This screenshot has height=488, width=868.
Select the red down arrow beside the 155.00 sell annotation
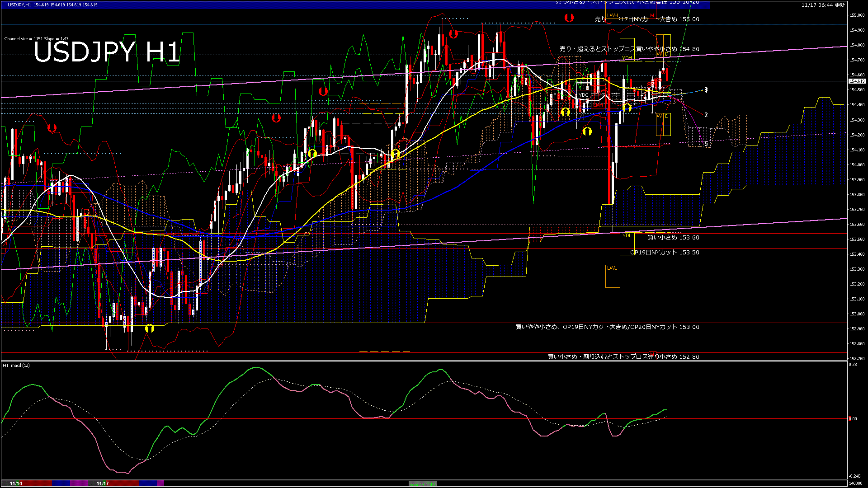pyautogui.click(x=569, y=17)
